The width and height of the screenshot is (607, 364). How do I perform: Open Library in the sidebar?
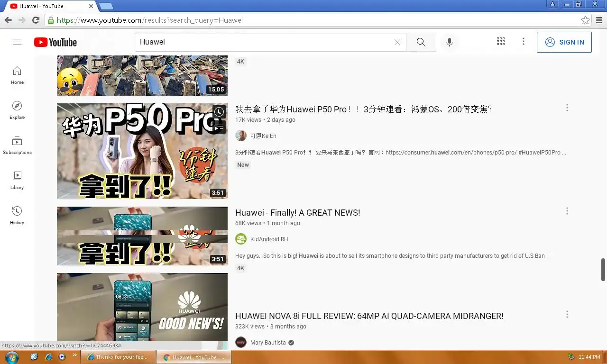click(x=17, y=181)
